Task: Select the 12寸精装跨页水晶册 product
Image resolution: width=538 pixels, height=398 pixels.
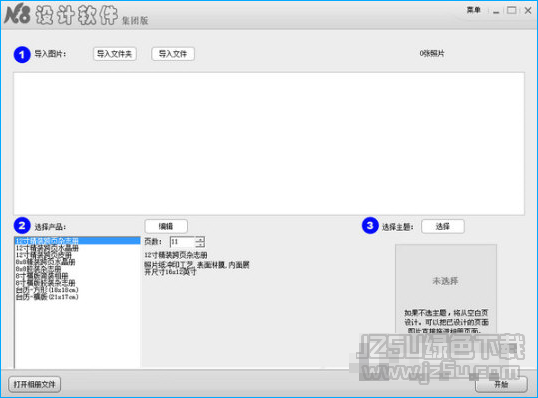Action: tap(78, 248)
